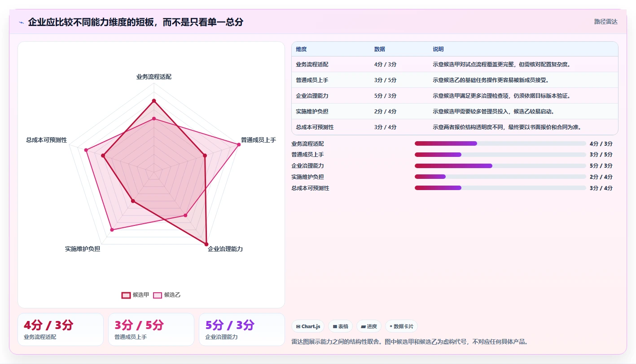Click the 业务流程适配 progress bar
This screenshot has height=364, width=636.
coord(500,143)
